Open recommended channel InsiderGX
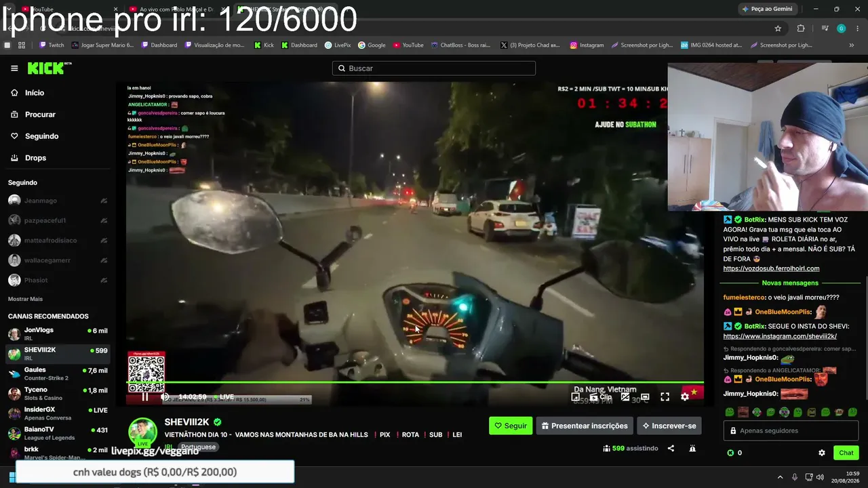 click(58, 413)
